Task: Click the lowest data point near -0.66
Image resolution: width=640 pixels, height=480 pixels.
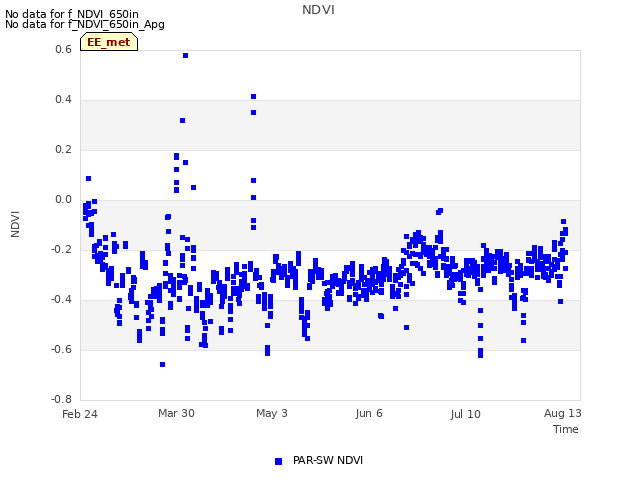Action: (162, 364)
